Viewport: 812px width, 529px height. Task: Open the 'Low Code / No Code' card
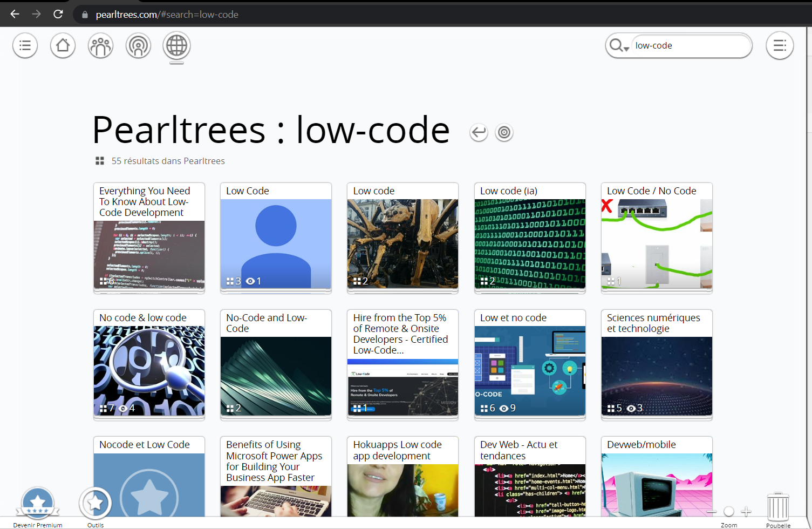pyautogui.click(x=657, y=238)
